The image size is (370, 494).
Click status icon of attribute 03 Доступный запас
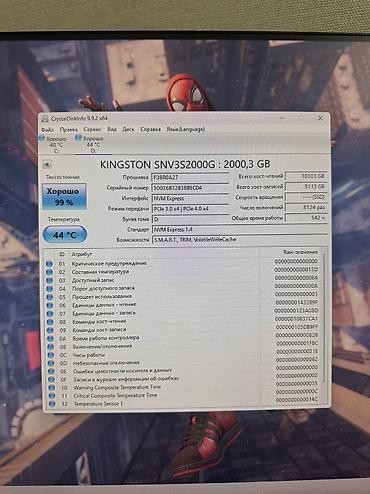[50, 281]
